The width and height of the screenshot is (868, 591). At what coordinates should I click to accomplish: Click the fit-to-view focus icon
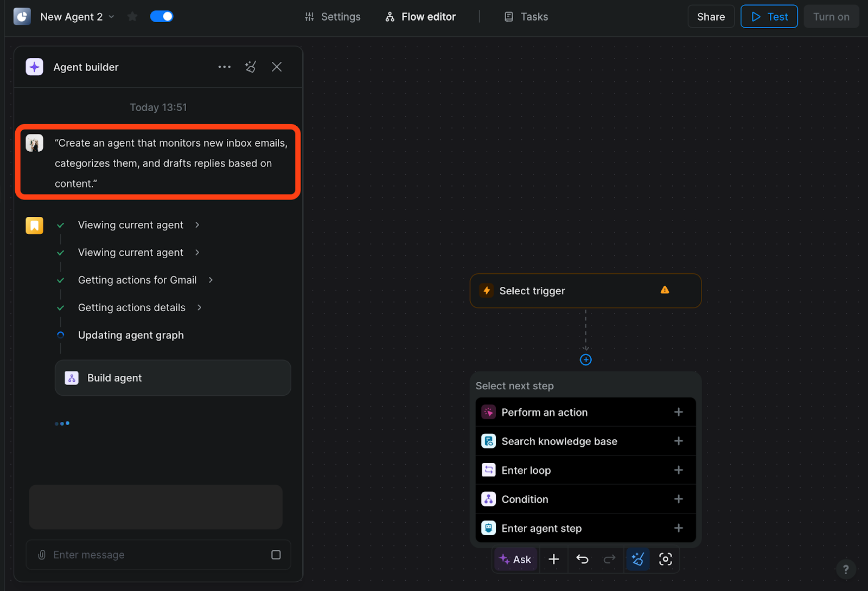665,559
